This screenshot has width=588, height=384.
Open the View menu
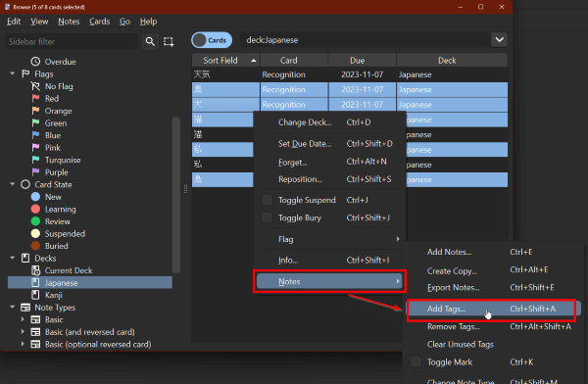tap(39, 22)
